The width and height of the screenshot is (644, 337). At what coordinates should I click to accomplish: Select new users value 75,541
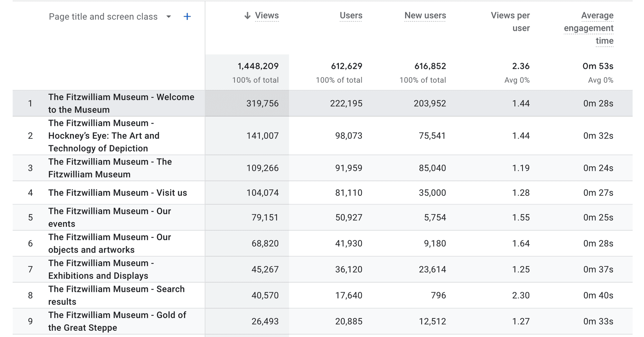pos(432,136)
